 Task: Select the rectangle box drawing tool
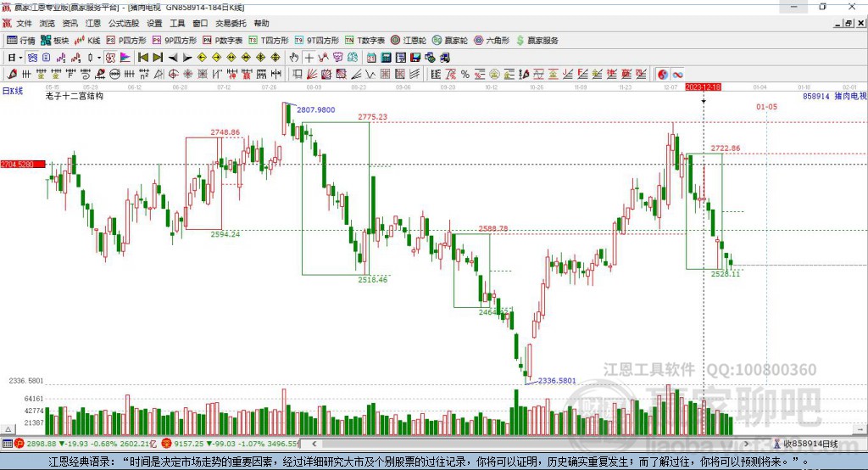(x=298, y=75)
